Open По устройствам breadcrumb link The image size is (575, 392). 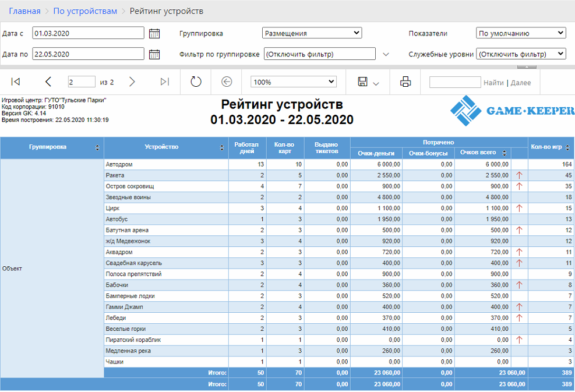pyautogui.click(x=85, y=11)
